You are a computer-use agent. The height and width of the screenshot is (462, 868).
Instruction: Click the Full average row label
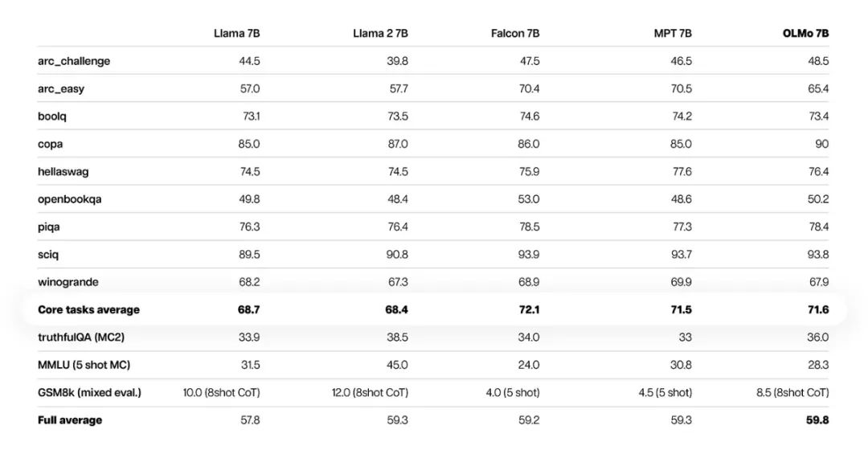70,420
